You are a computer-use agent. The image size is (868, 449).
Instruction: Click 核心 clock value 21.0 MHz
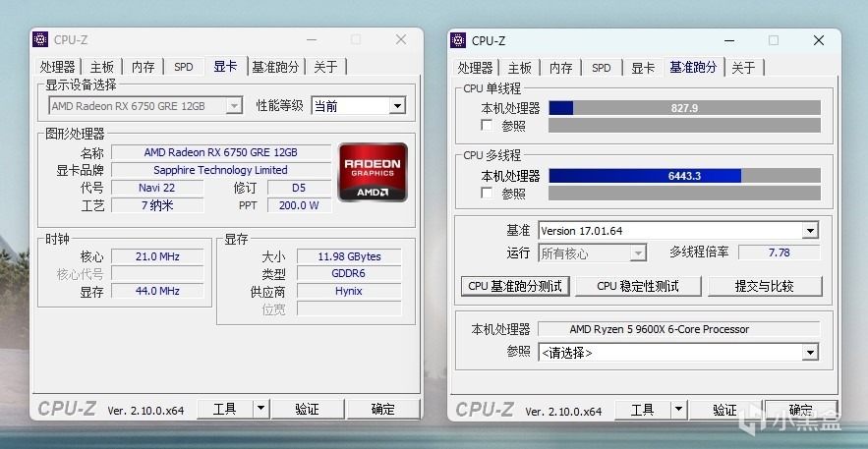click(157, 256)
